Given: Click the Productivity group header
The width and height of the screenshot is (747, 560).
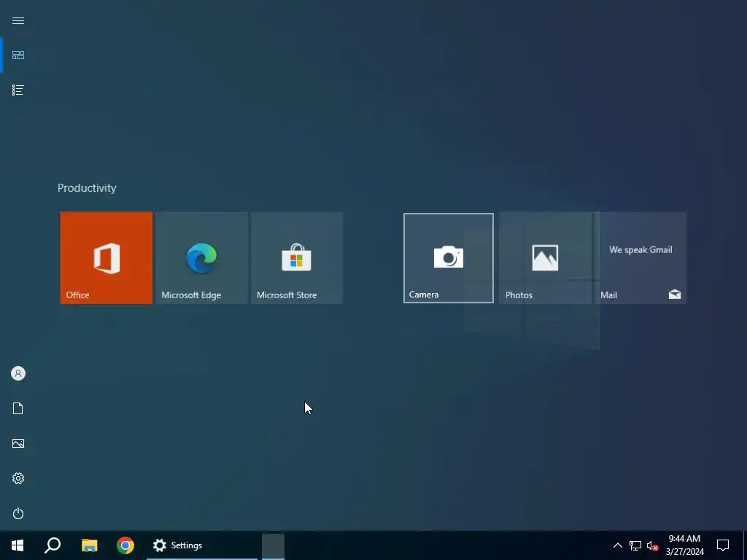Looking at the screenshot, I should (x=87, y=188).
